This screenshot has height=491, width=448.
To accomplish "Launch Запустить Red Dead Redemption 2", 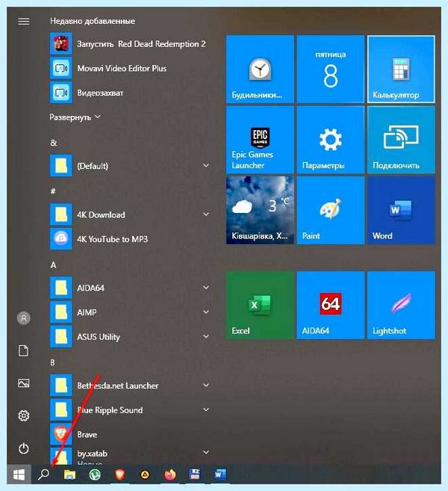I will pos(130,43).
